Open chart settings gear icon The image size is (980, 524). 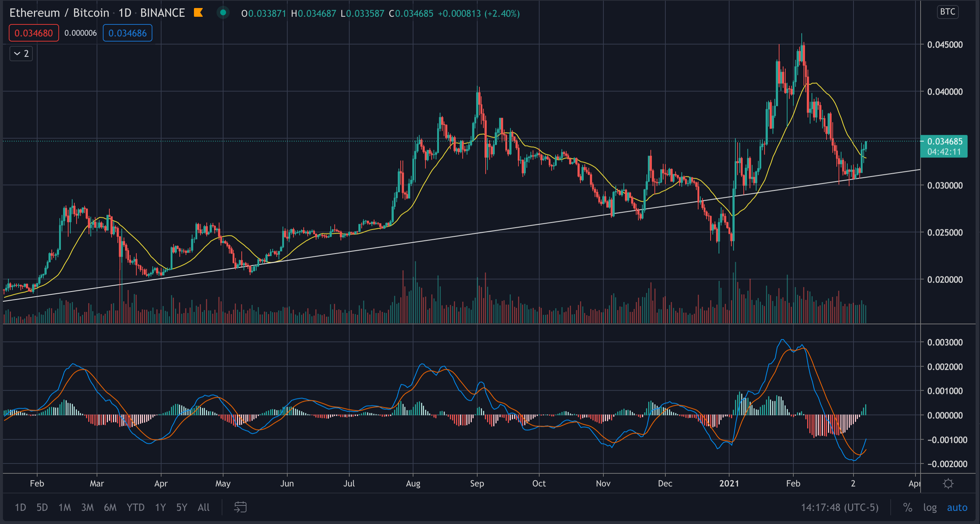[x=948, y=483]
